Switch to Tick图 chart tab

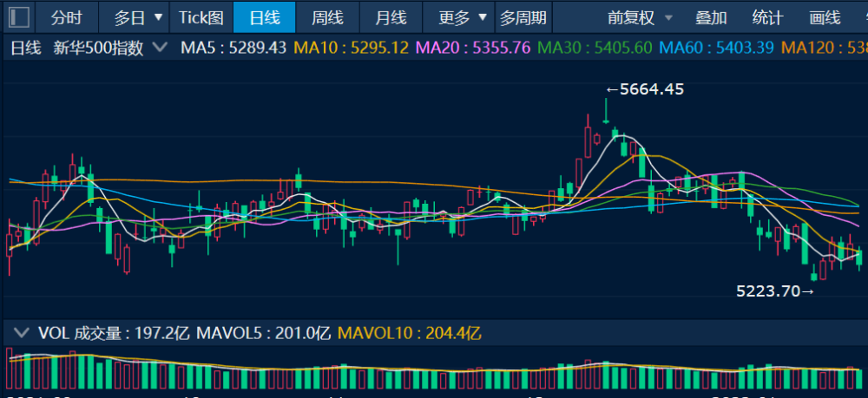201,17
